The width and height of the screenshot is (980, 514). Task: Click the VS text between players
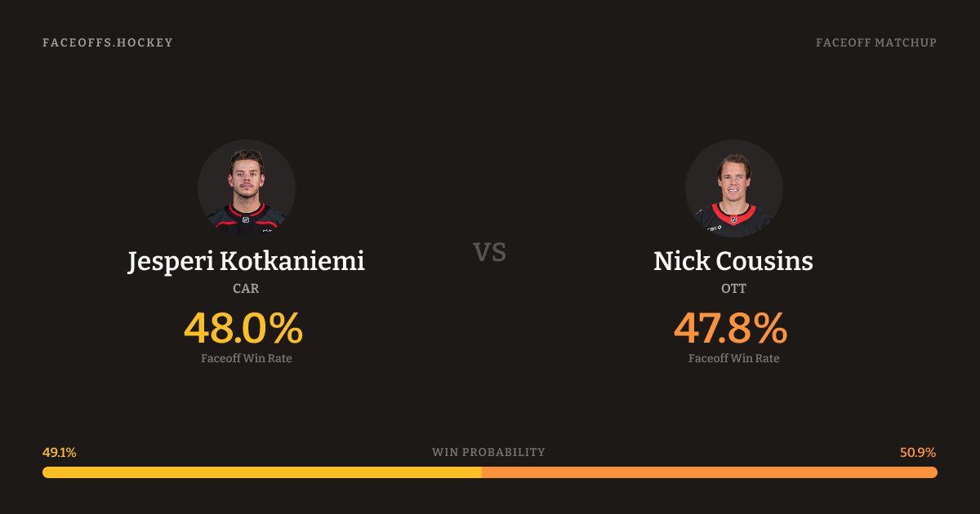(x=490, y=252)
